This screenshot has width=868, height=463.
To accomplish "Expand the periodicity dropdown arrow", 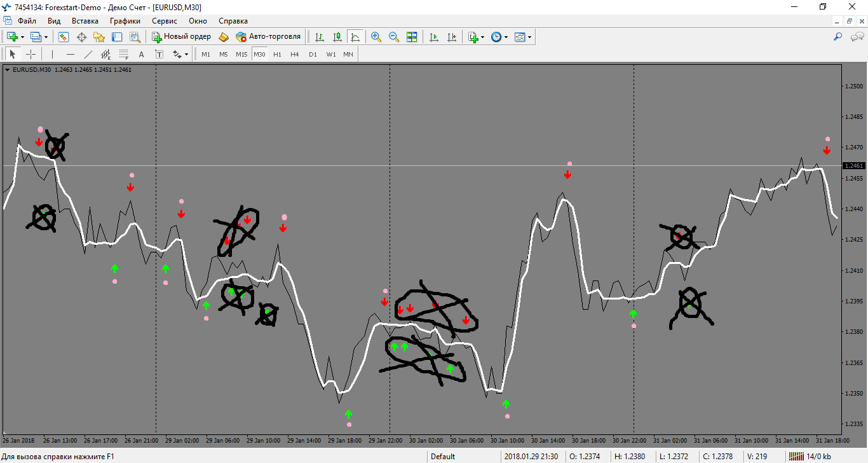I will click(506, 37).
